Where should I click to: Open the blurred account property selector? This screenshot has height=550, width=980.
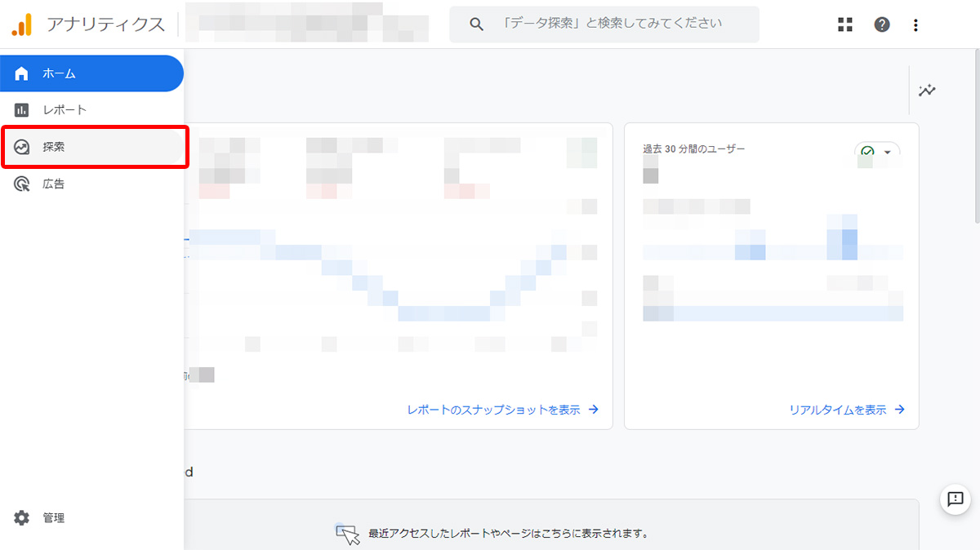(307, 24)
